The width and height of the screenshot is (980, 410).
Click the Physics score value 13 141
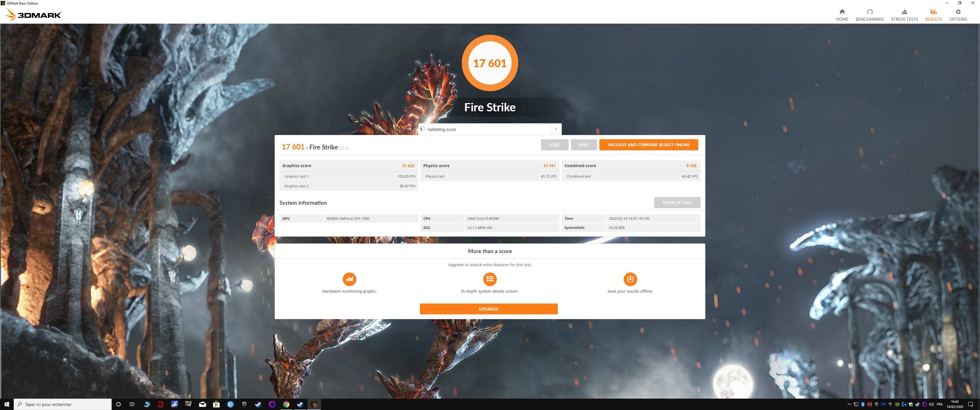(549, 166)
